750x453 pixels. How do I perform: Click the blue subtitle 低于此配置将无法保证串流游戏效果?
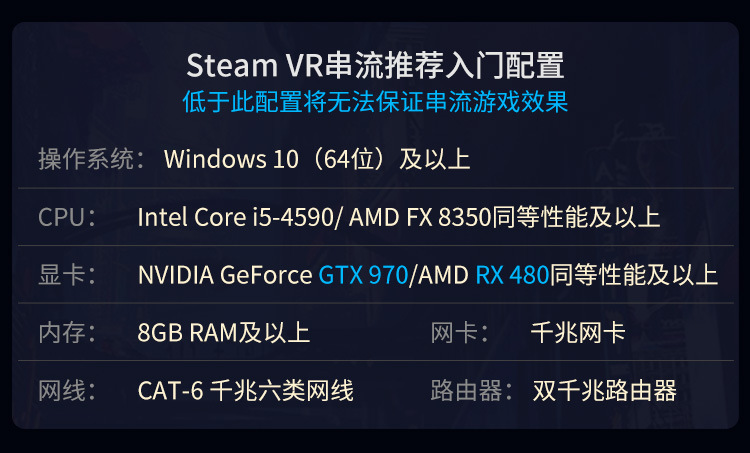pyautogui.click(x=375, y=101)
